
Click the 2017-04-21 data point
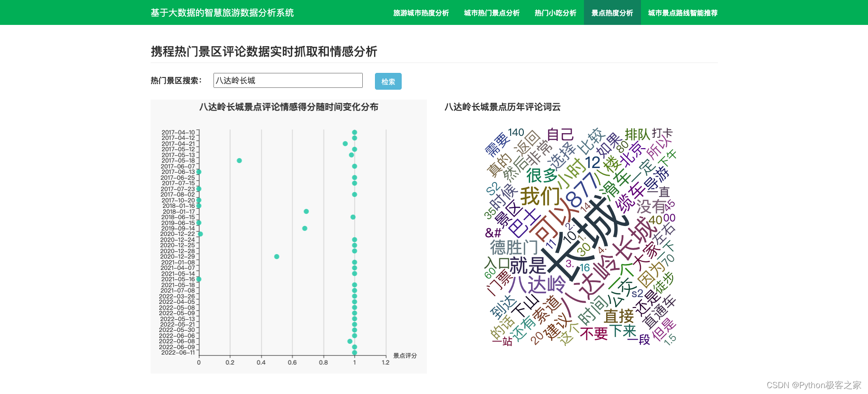pos(345,144)
